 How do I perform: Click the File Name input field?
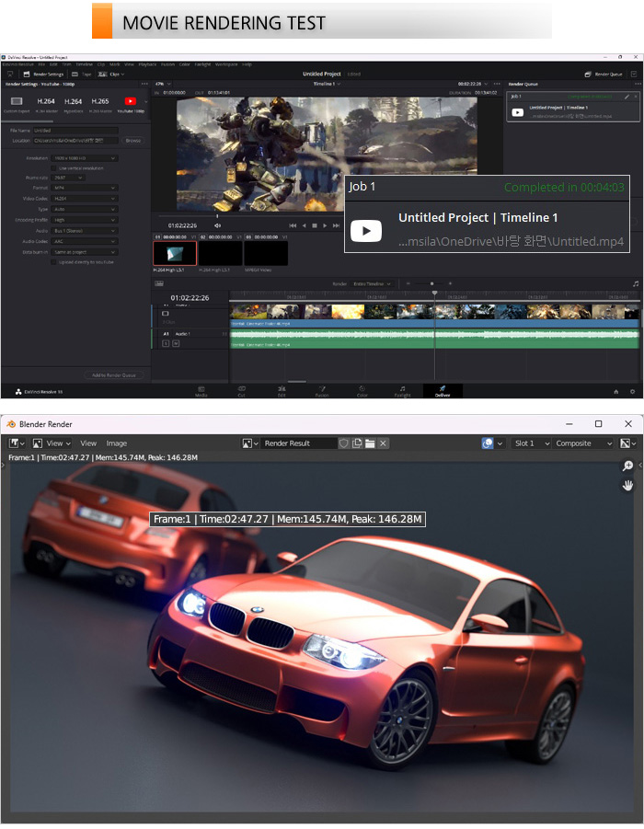[75, 130]
